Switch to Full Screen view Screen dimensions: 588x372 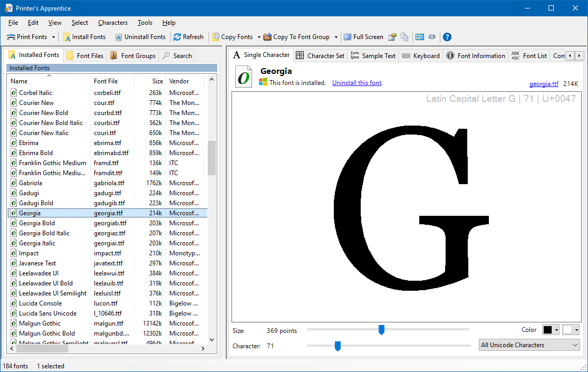pyautogui.click(x=363, y=37)
